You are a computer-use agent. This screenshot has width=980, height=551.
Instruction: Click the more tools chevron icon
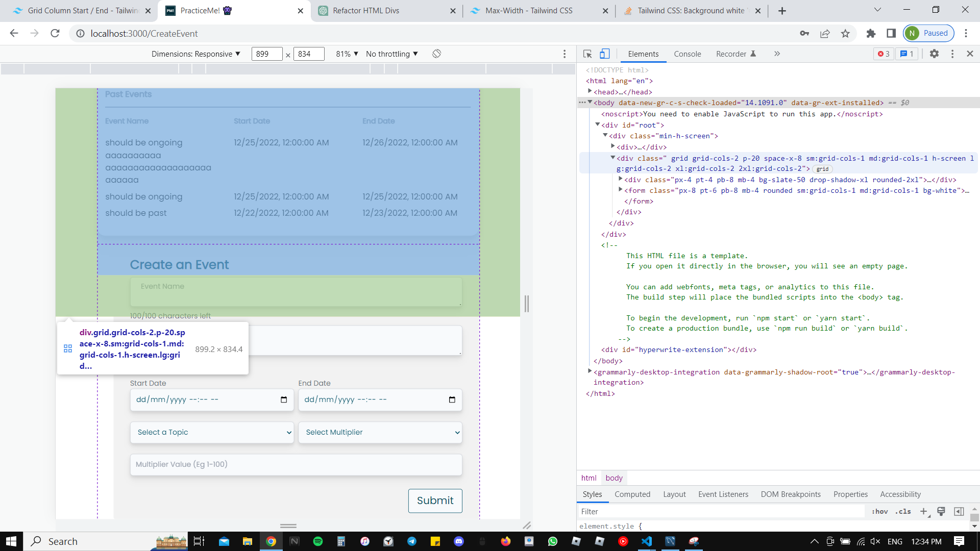tap(777, 54)
